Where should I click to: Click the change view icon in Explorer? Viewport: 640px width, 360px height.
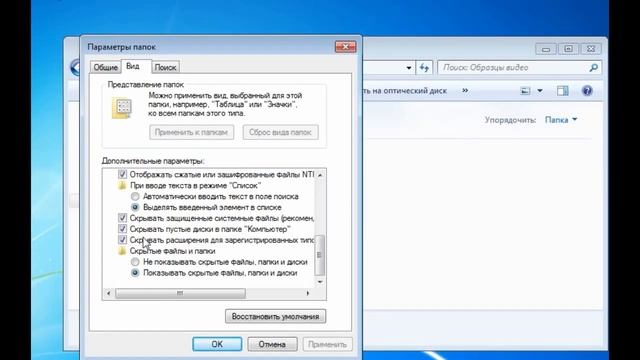(x=525, y=91)
